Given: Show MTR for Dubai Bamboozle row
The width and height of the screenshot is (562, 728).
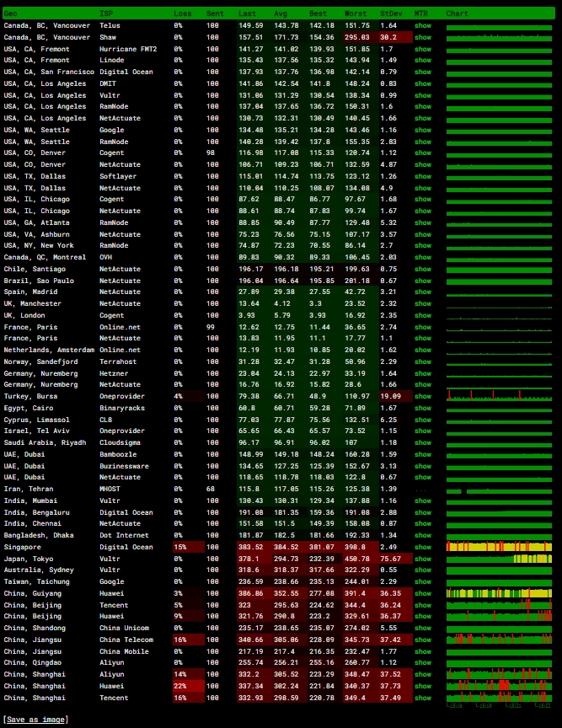Looking at the screenshot, I should 423,454.
